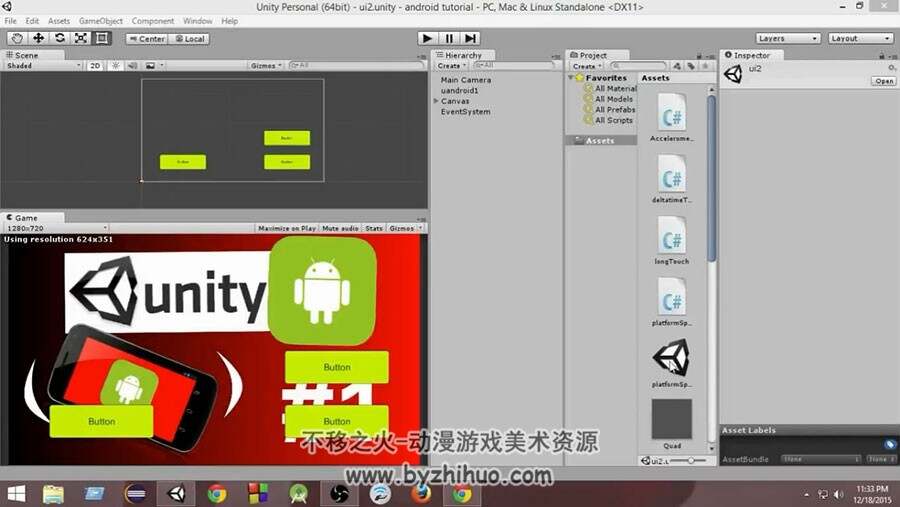Select All Materials favorite
The width and height of the screenshot is (900, 507).
pyautogui.click(x=610, y=88)
